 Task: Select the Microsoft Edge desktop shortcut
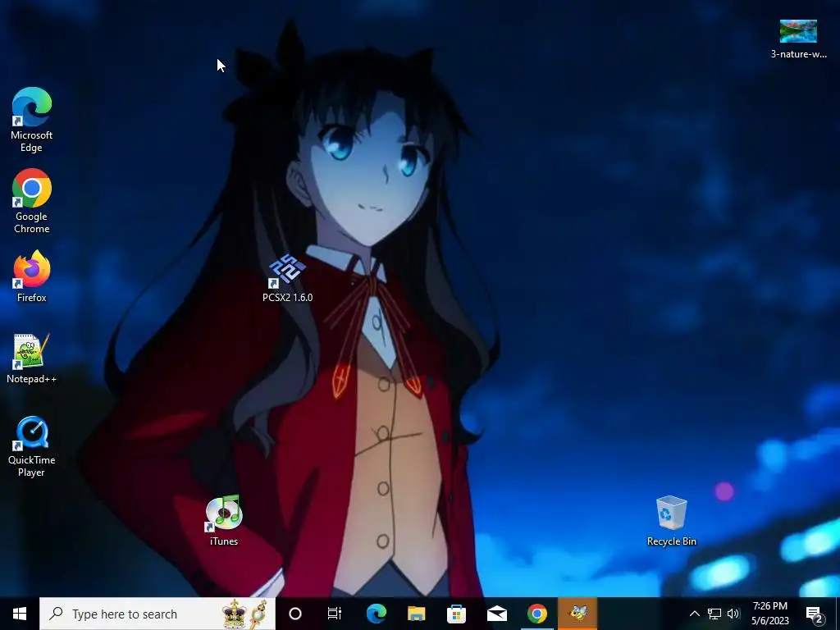point(32,120)
